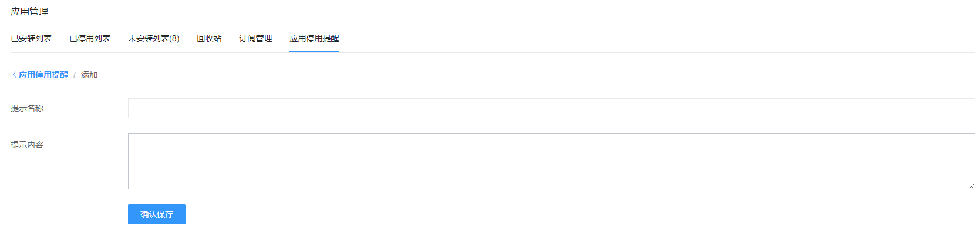Select the 未安装列表(8) tab

154,38
